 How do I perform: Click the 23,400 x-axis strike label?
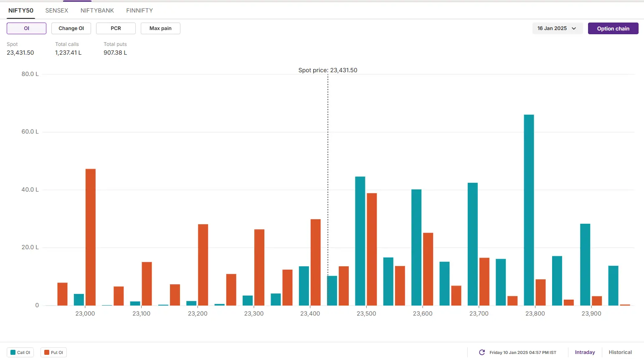click(310, 313)
